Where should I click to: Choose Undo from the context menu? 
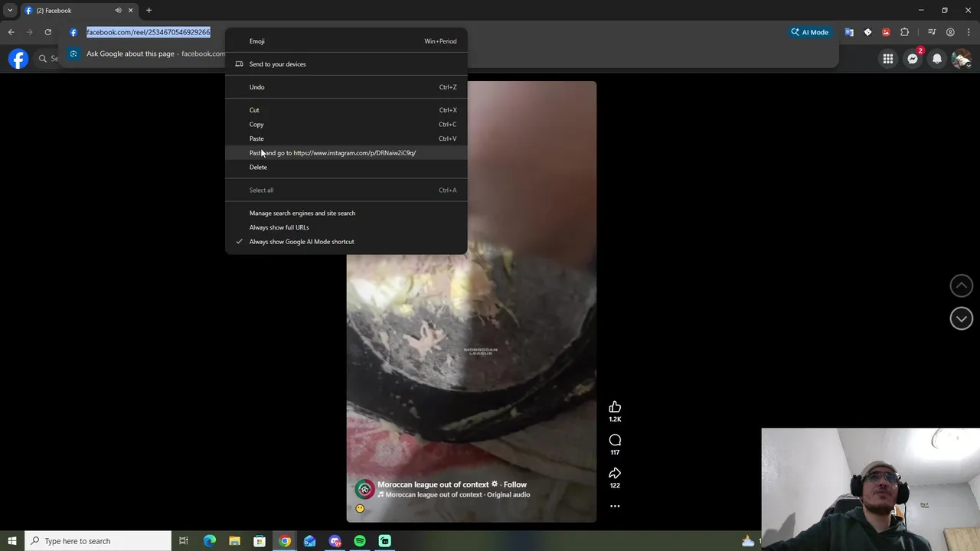346,87
